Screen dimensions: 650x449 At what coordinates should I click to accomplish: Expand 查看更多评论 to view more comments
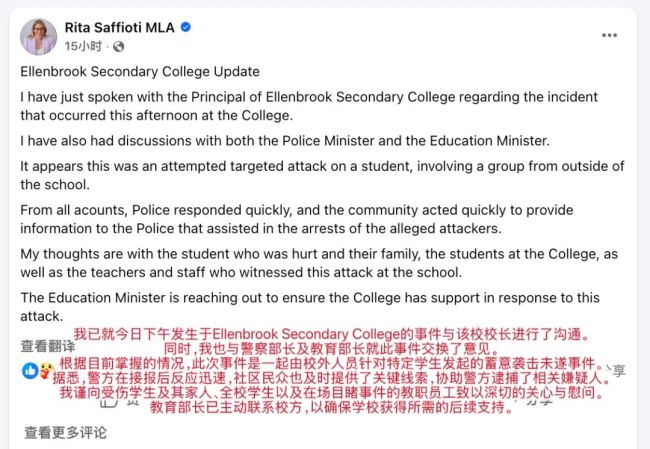[65, 432]
